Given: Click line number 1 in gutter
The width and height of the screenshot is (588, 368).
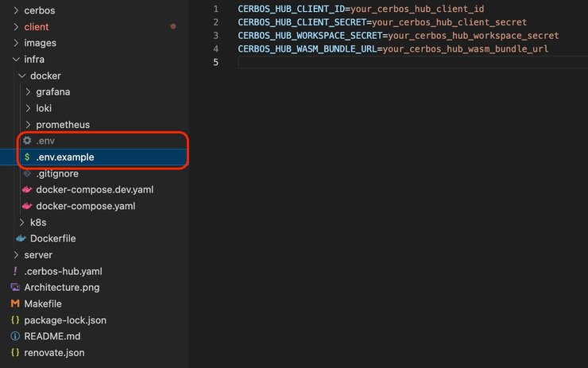Looking at the screenshot, I should tap(215, 9).
